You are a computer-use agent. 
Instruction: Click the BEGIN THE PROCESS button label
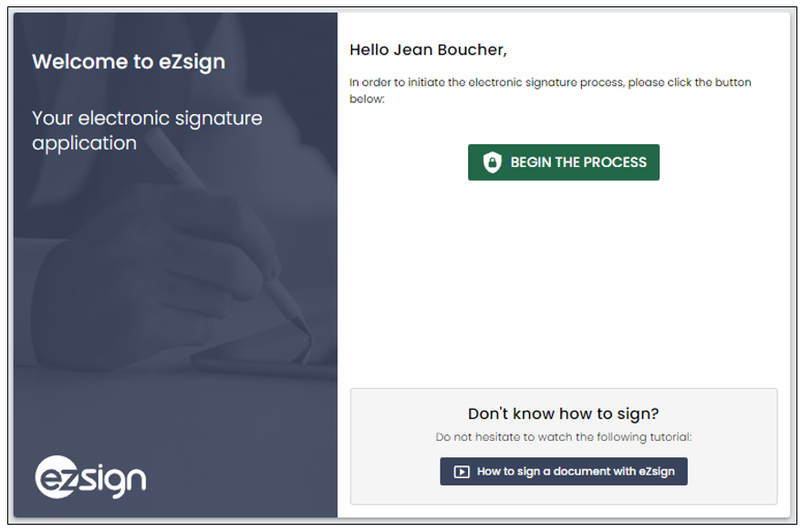pos(578,162)
